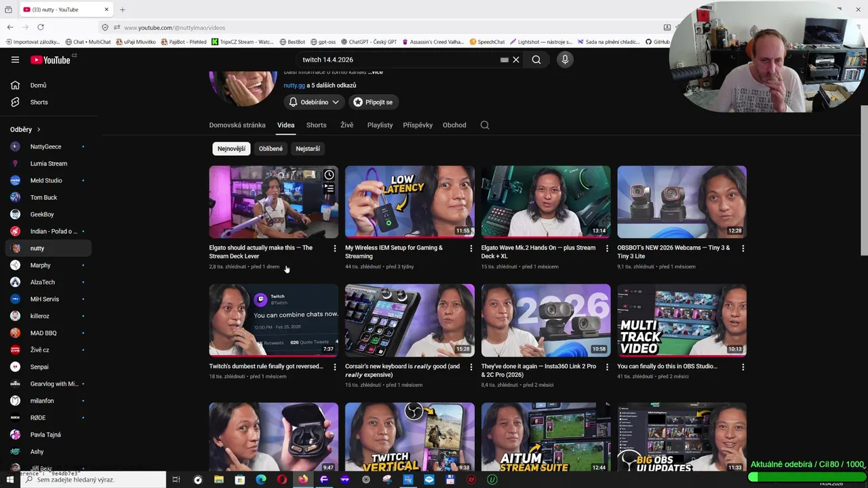
Task: Open Senpai channel subscription
Action: pos(47,367)
